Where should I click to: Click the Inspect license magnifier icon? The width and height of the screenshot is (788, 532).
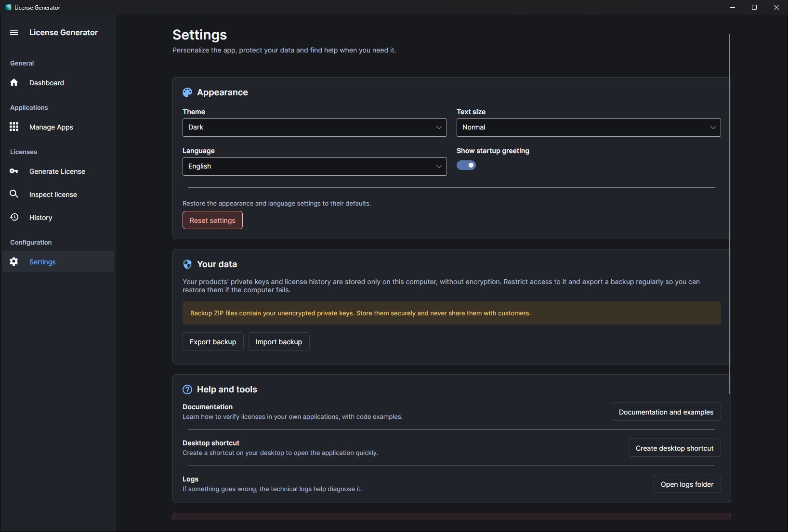14,194
